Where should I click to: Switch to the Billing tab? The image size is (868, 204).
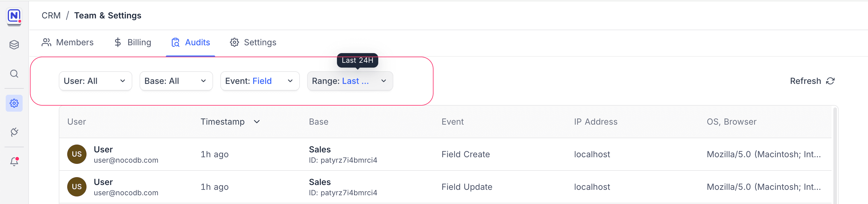click(133, 43)
